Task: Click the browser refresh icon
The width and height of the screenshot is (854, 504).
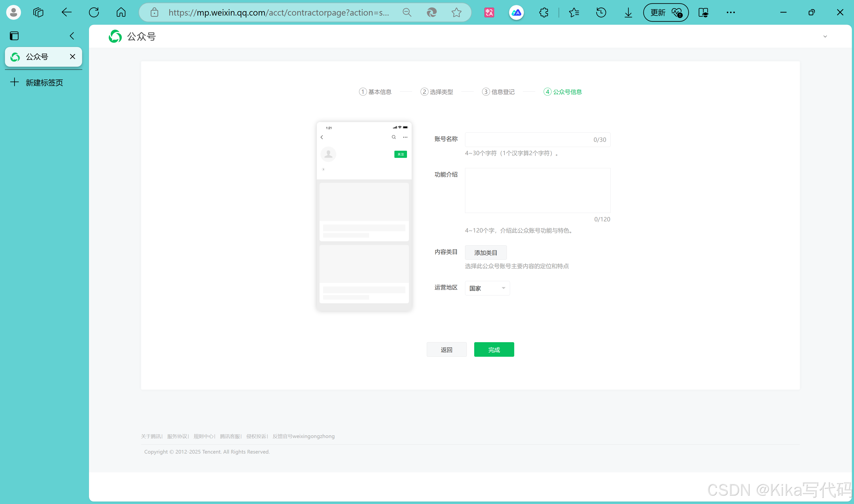Action: pyautogui.click(x=94, y=13)
